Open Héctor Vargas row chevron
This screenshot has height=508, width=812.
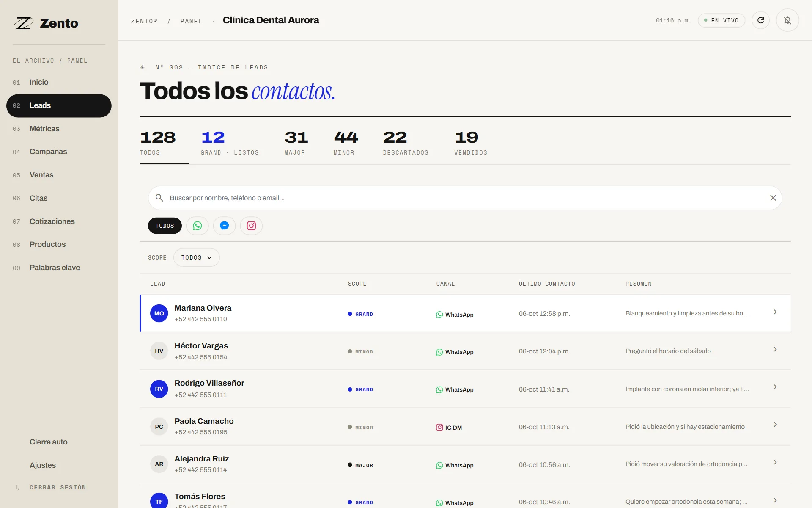[x=775, y=349]
